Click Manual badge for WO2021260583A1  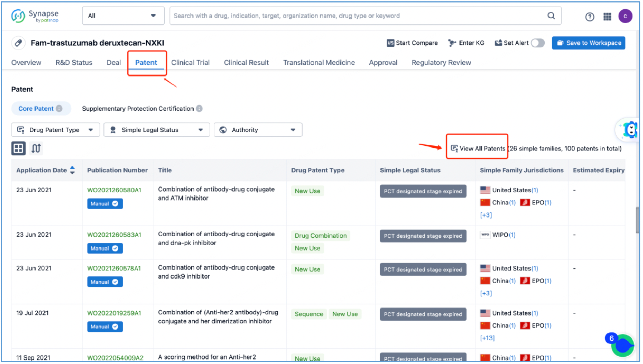pos(105,249)
